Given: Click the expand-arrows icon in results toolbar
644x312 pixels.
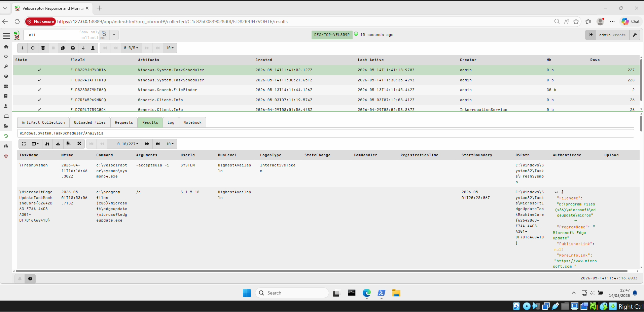Looking at the screenshot, I should 79,144.
